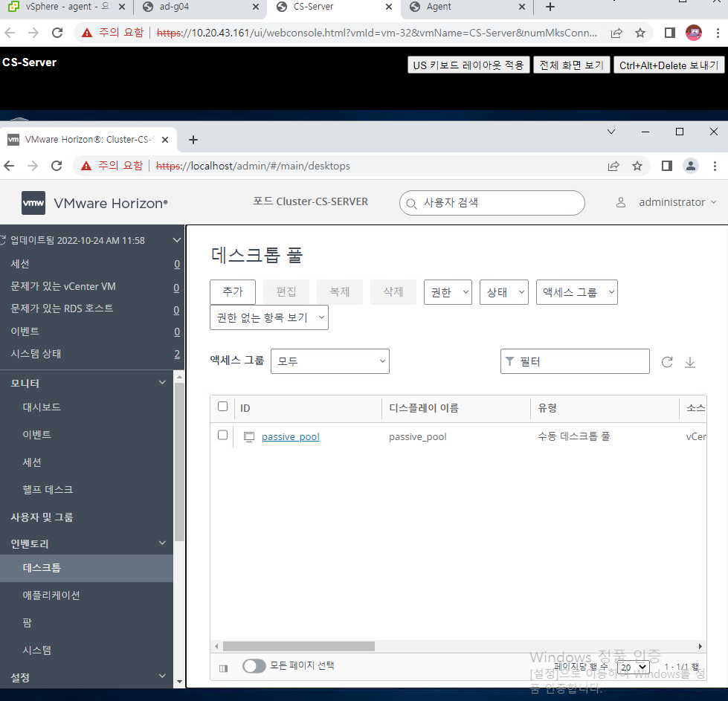The height and width of the screenshot is (701, 728).
Task: Open inner browser three-dot menu
Action: tap(715, 166)
